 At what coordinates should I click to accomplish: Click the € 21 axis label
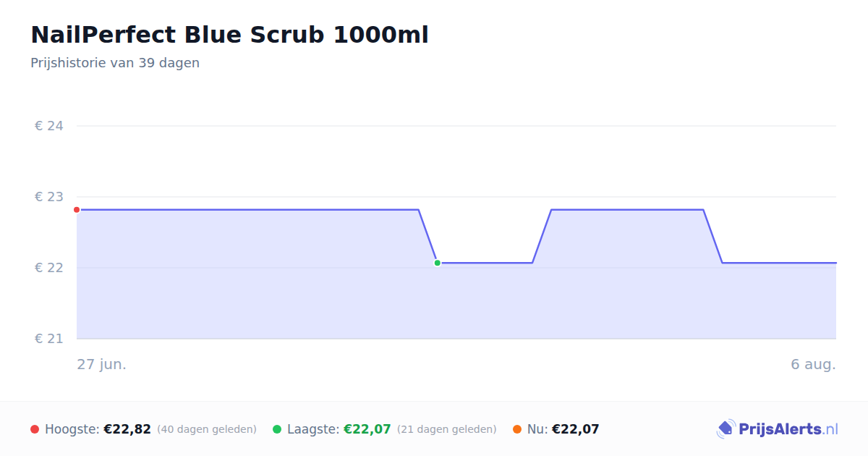pyautogui.click(x=49, y=339)
